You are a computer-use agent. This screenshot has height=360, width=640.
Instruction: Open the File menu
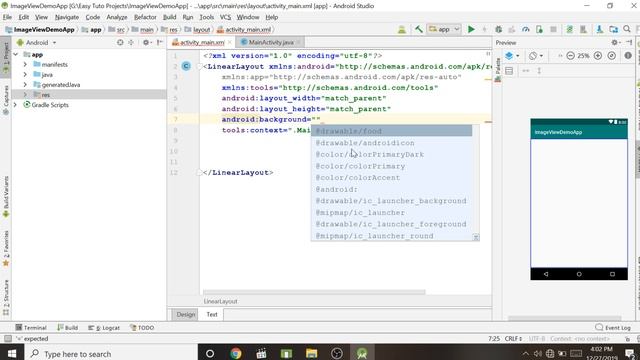pyautogui.click(x=7, y=17)
